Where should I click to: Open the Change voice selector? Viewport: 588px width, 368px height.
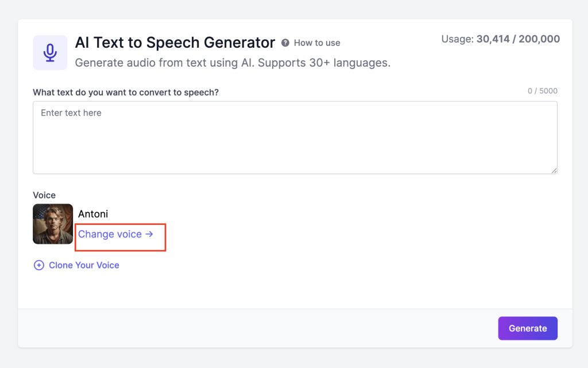tap(110, 234)
